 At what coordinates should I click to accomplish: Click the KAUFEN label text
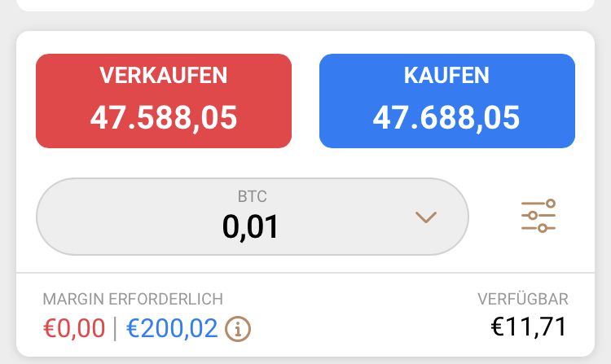pyautogui.click(x=446, y=76)
